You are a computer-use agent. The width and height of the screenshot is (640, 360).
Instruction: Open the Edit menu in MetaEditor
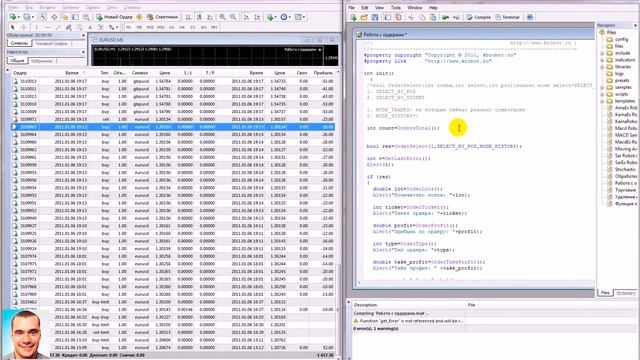pyautogui.click(x=364, y=7)
